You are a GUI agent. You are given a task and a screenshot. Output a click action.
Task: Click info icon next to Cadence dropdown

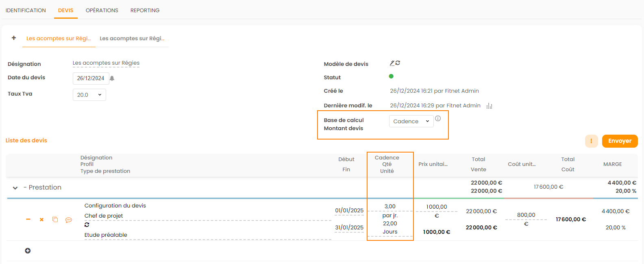click(x=438, y=118)
